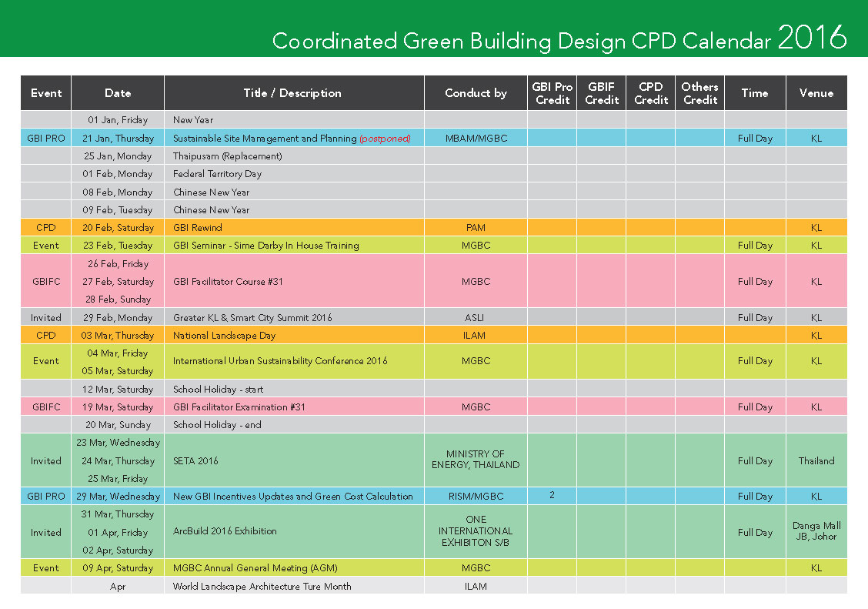The image size is (868, 609).
Task: Click the GBI Pro credit value 2
Action: 552,496
